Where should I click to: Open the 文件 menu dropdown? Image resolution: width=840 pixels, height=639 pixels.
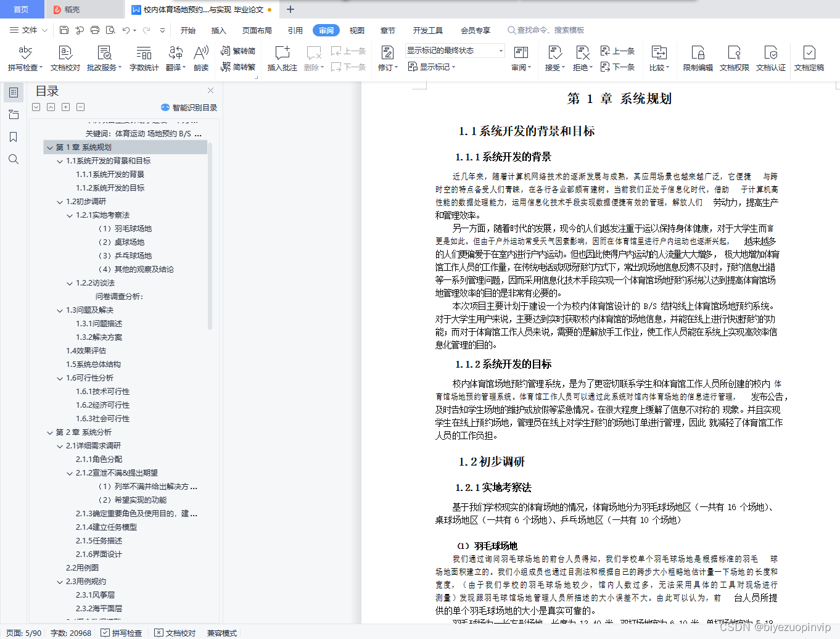[28, 30]
